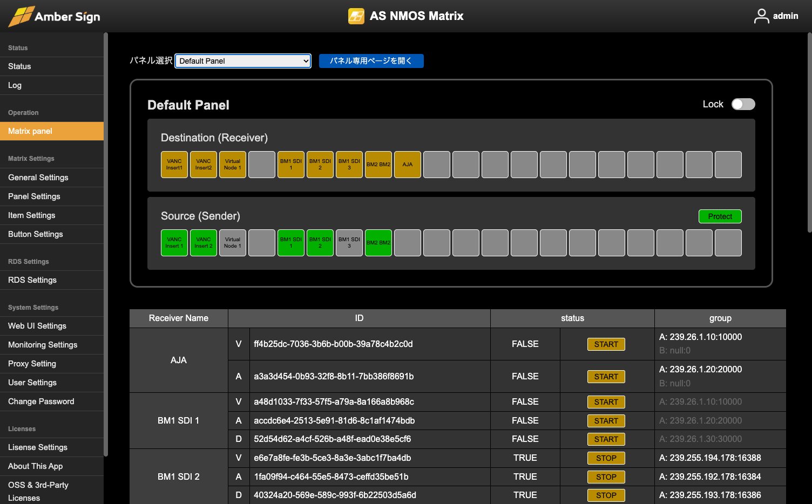Select VANC Insert1 destination tile
This screenshot has width=812, height=504.
tap(174, 165)
